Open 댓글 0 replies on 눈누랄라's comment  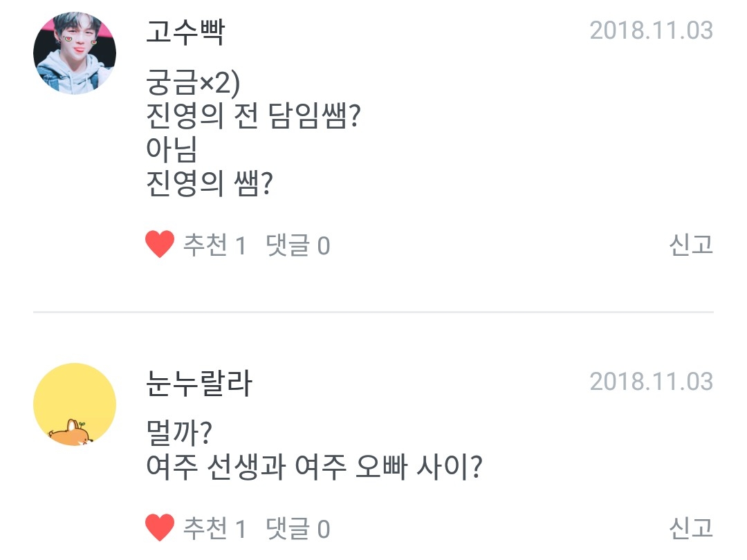(297, 530)
